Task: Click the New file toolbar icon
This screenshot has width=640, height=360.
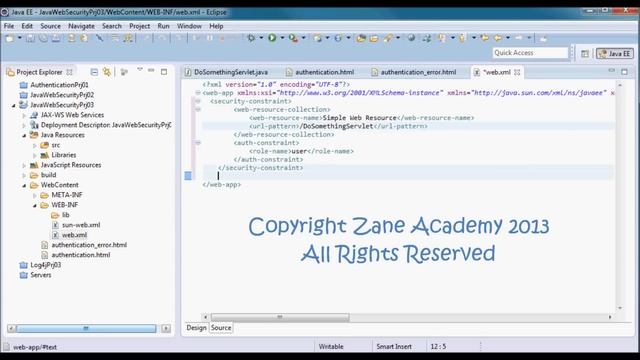Action: pyautogui.click(x=9, y=38)
